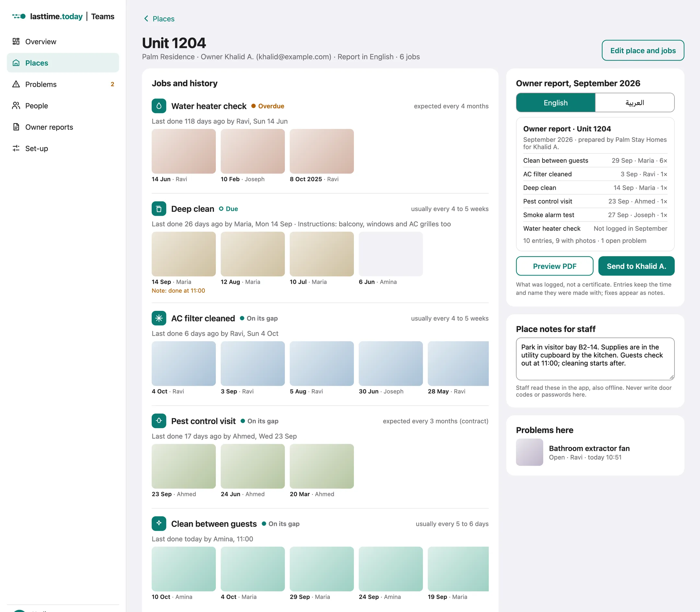
Task: Click the 'Water heater check' row in owner report
Action: click(x=595, y=229)
